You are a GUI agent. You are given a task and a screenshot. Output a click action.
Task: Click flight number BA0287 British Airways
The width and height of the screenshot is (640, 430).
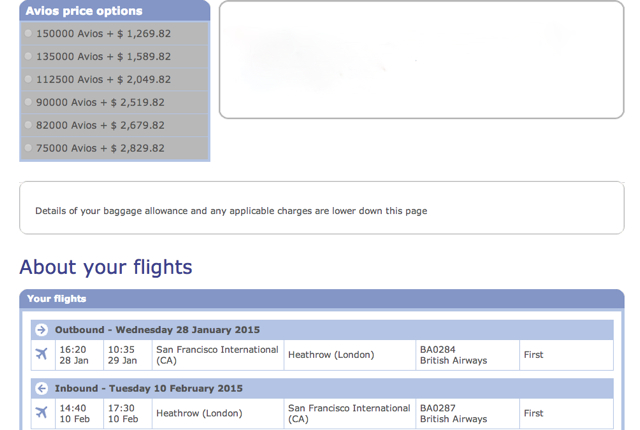click(453, 413)
